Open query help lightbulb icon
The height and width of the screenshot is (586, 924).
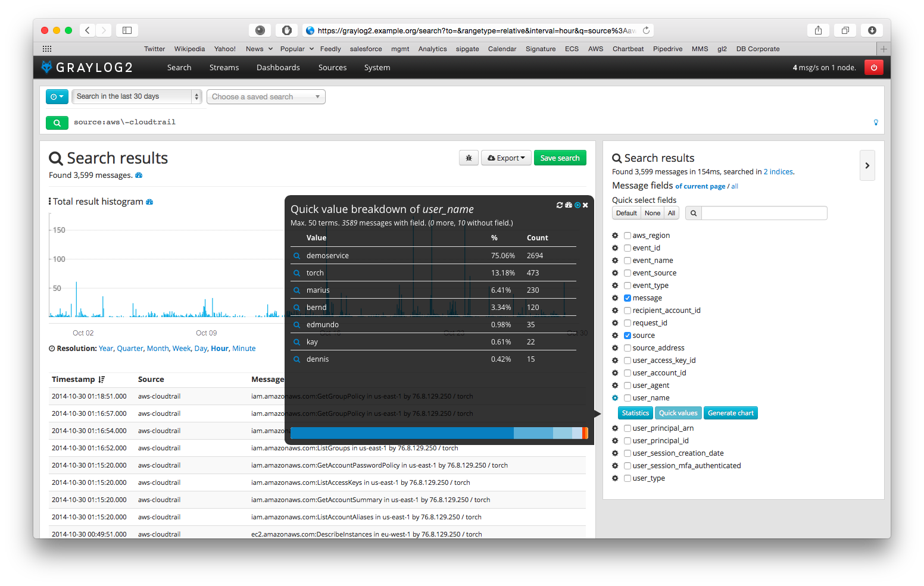[876, 123]
